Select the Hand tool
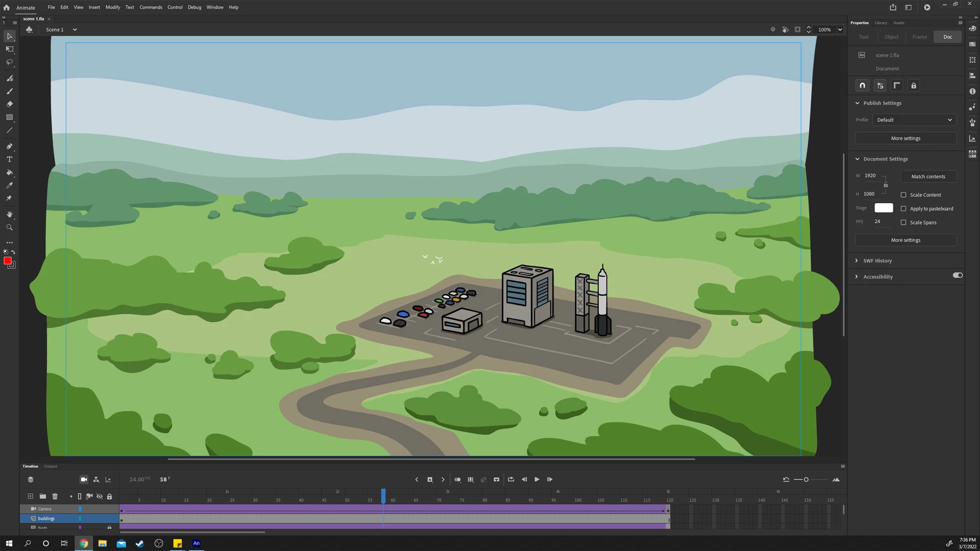This screenshot has width=980, height=551. [x=10, y=214]
